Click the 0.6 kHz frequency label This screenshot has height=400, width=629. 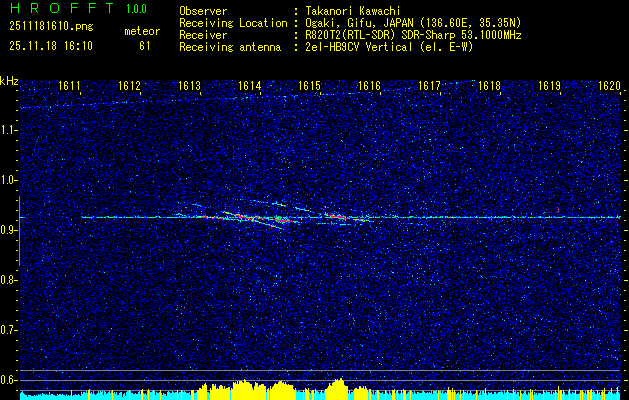[9, 380]
